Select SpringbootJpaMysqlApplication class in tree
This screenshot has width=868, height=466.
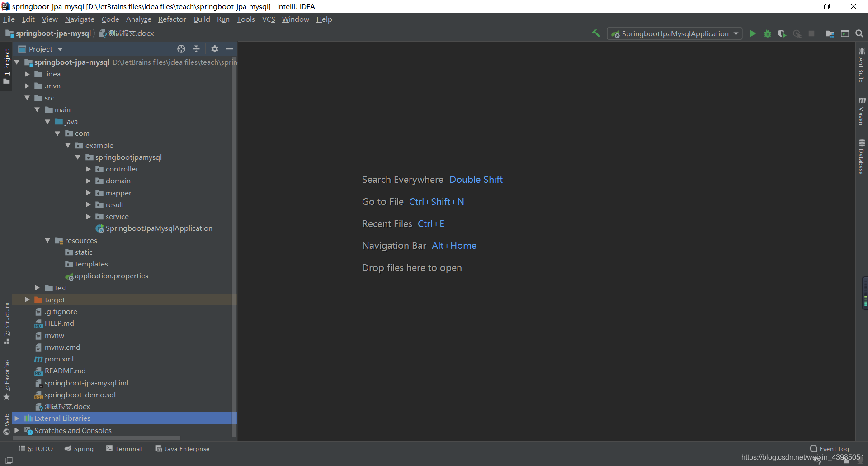click(x=154, y=228)
